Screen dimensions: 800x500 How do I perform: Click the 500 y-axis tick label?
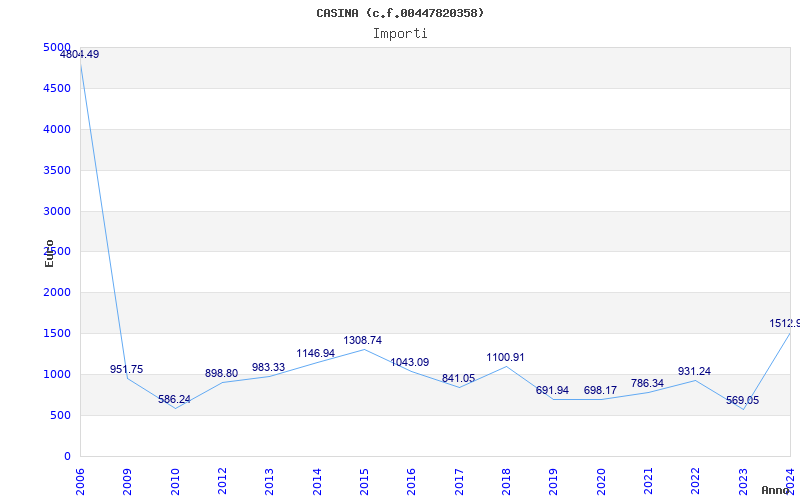[61, 415]
